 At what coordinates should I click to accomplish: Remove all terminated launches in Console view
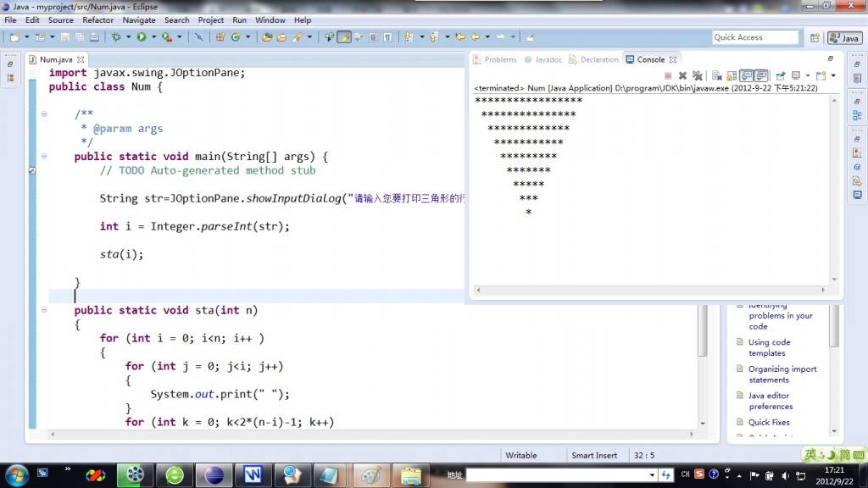pyautogui.click(x=697, y=75)
